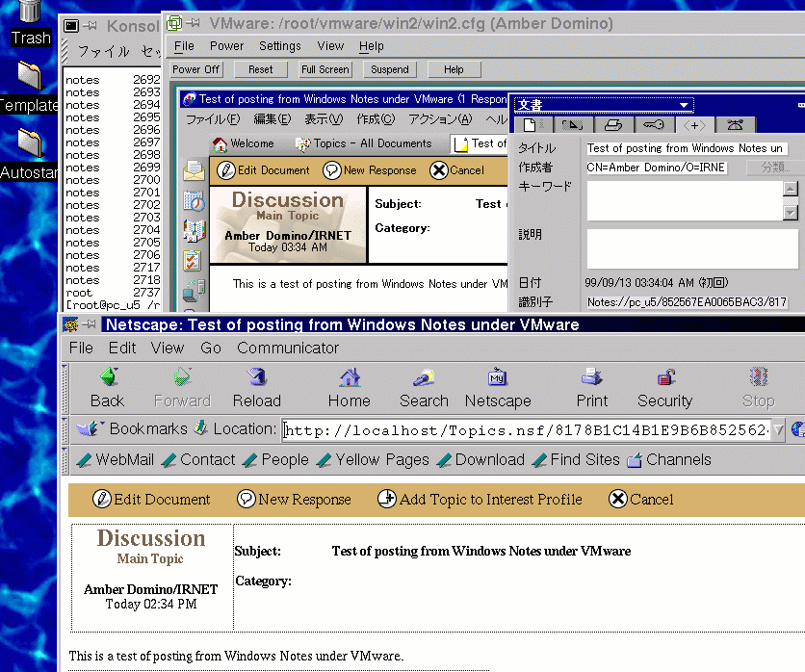Open the Address Book icon in Notes sidebar
This screenshot has height=672, width=805.
pyautogui.click(x=195, y=230)
